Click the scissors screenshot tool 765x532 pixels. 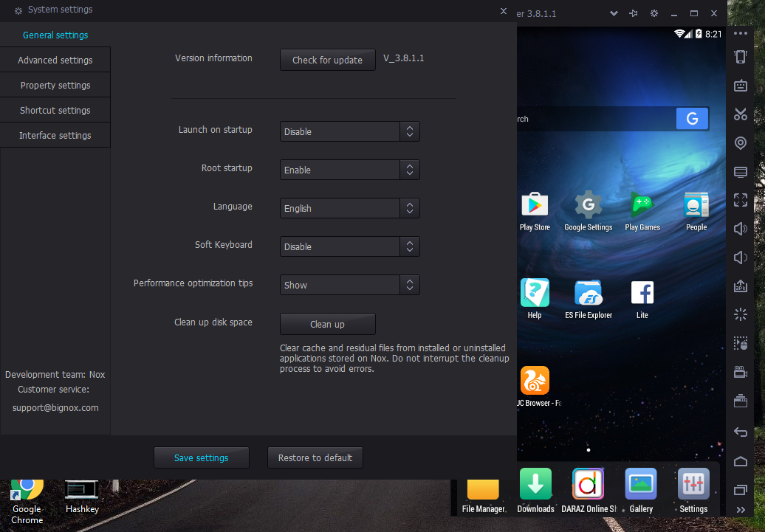point(740,114)
